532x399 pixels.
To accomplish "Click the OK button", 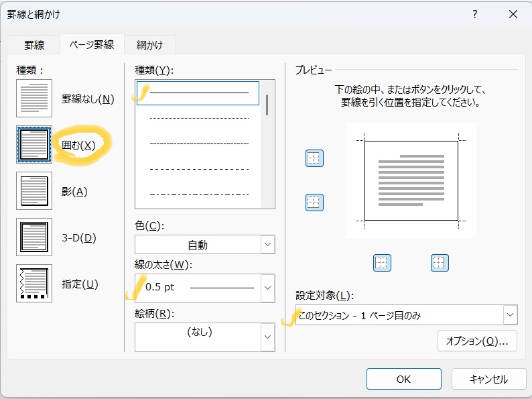I will 404,379.
